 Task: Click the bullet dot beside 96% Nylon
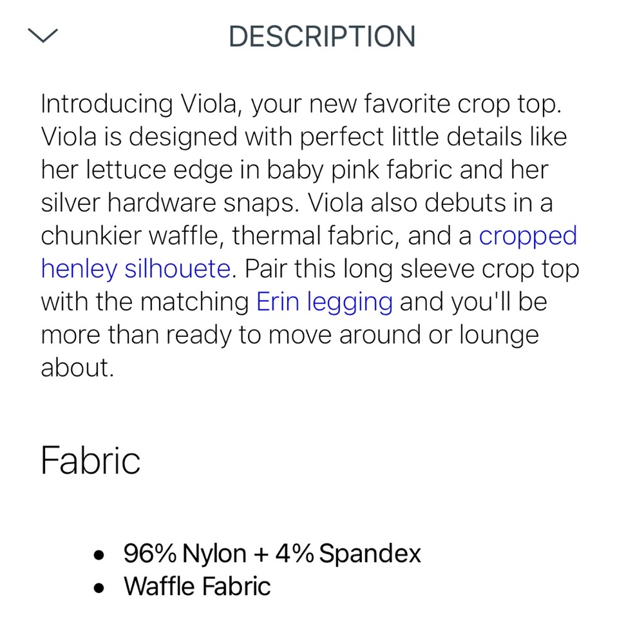point(99,555)
